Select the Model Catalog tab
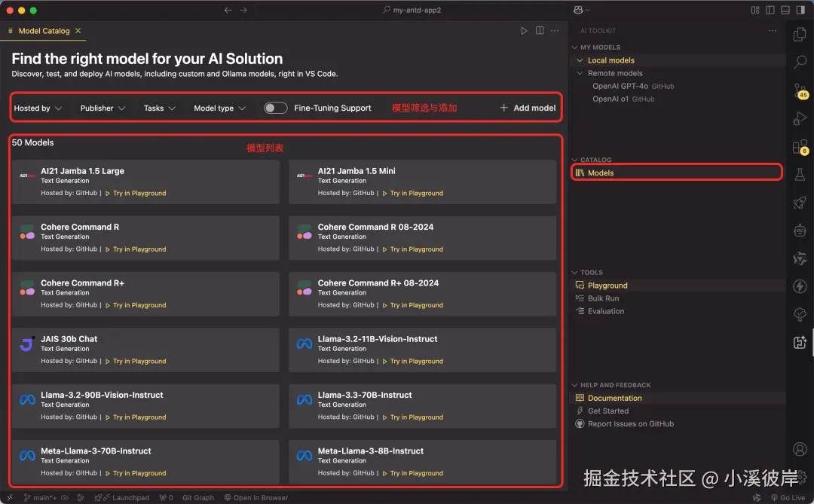Screen dimensions: 814x504 (x=44, y=31)
